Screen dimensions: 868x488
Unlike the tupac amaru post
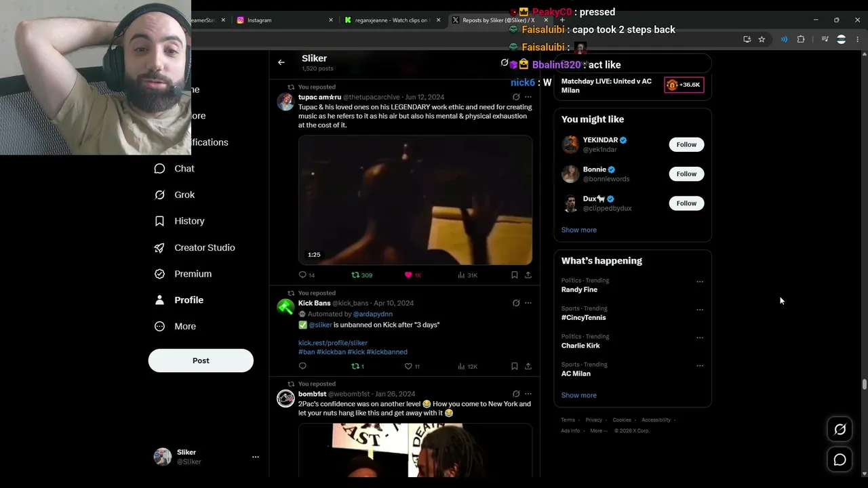pos(408,274)
